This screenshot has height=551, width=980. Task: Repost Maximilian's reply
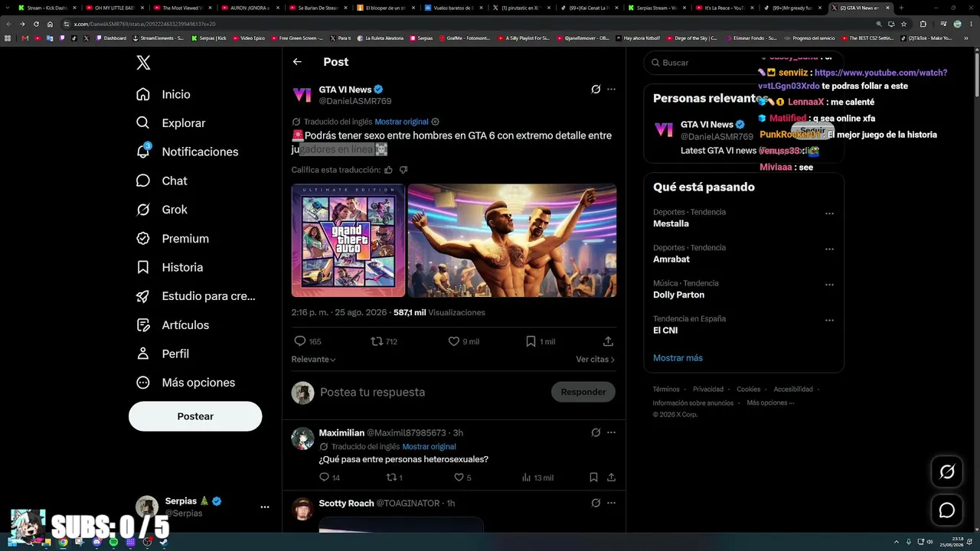[x=391, y=478]
